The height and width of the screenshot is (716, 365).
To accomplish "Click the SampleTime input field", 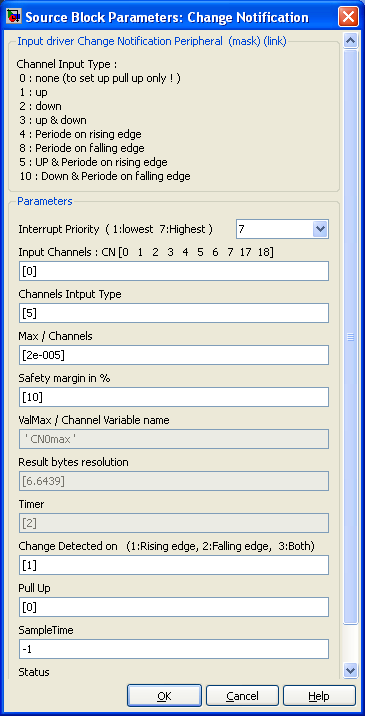I will [x=174, y=649].
